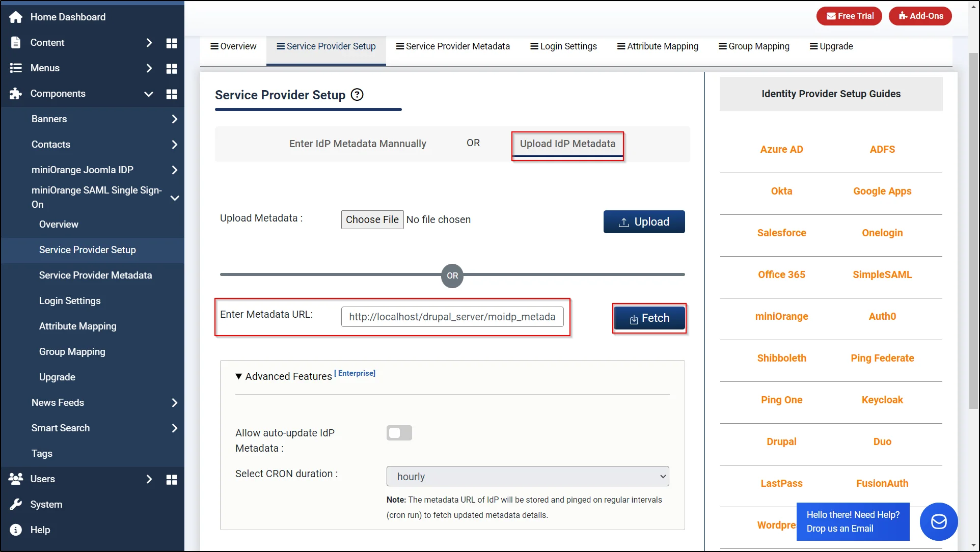Open Group Mapping in the sidebar
The image size is (980, 552).
click(72, 352)
